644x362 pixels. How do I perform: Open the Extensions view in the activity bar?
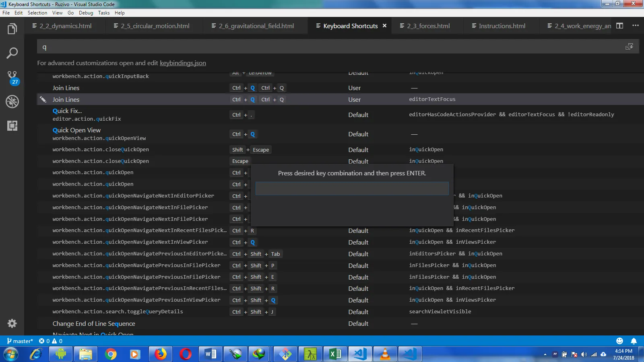pyautogui.click(x=12, y=125)
